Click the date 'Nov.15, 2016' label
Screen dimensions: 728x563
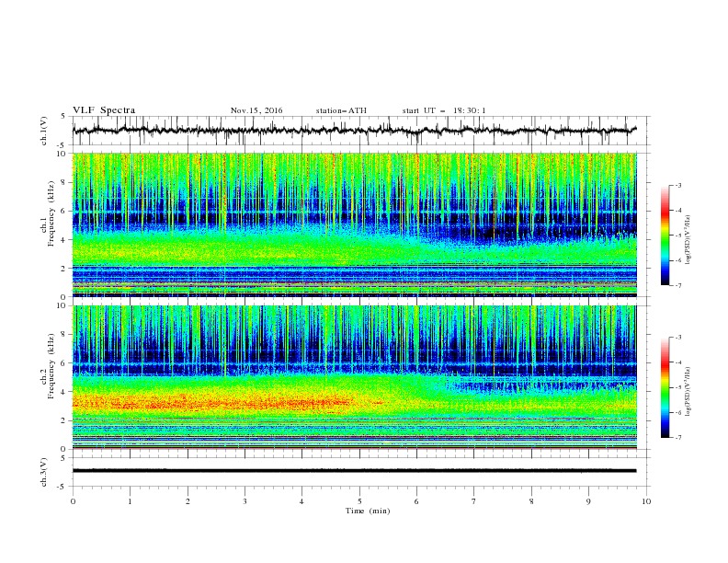(256, 110)
